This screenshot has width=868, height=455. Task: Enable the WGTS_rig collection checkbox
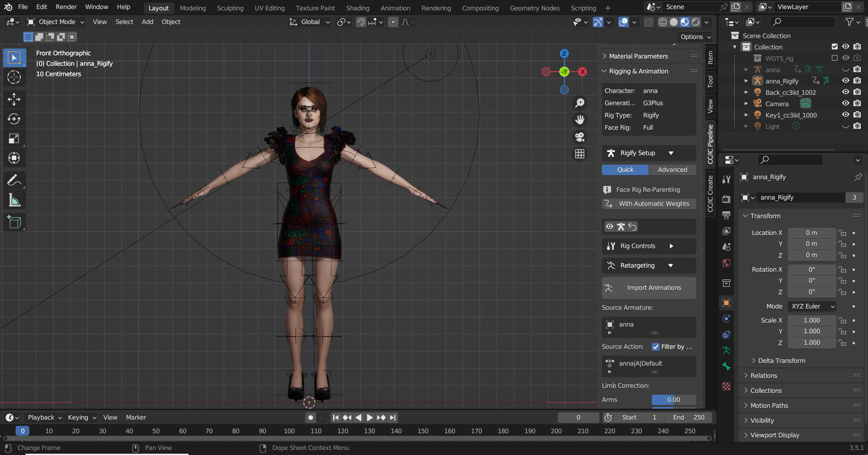click(834, 58)
